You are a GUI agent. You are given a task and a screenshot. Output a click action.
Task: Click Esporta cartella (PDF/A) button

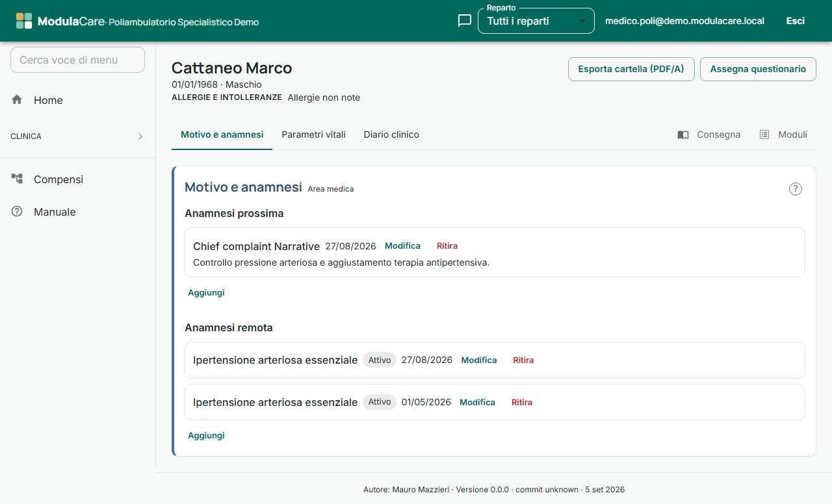(631, 69)
